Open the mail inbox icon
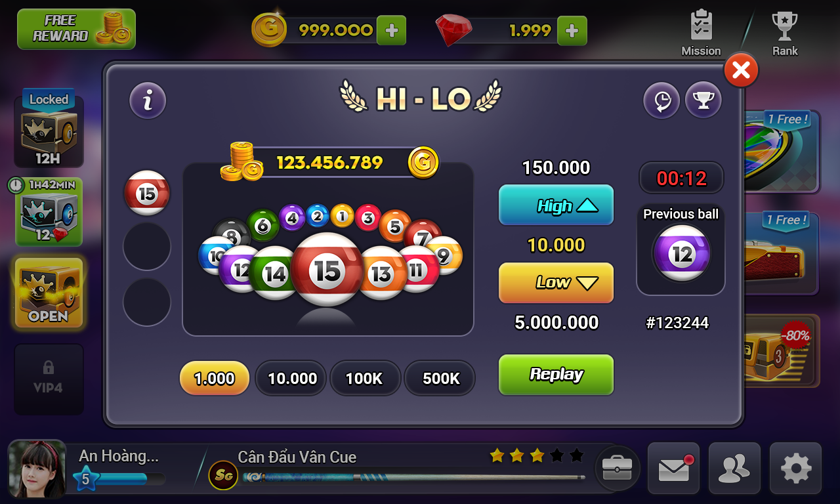The image size is (840, 504). [674, 469]
